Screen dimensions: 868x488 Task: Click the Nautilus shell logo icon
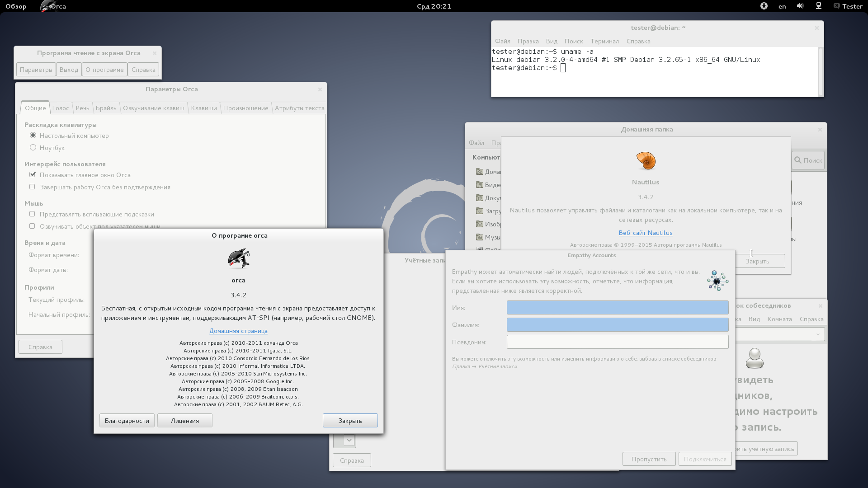click(646, 161)
